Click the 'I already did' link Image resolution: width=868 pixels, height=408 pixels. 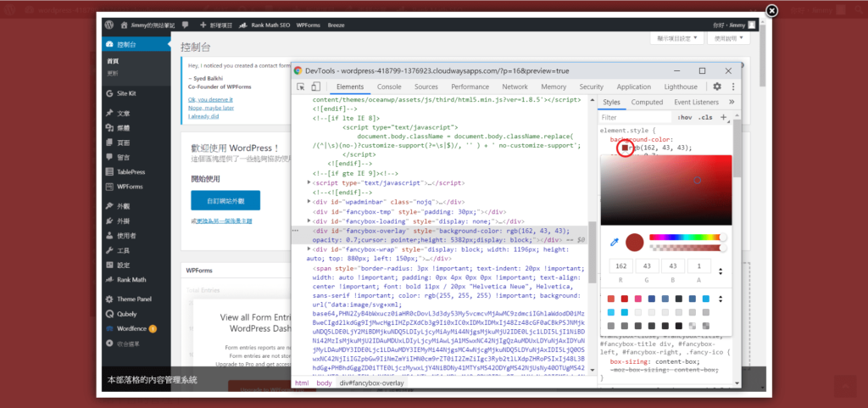coord(203,116)
